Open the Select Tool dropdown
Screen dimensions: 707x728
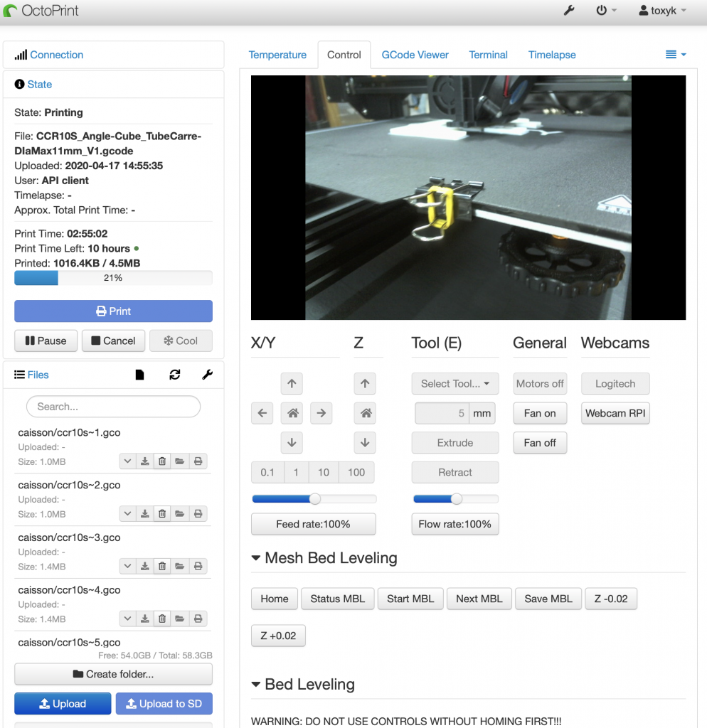click(x=455, y=383)
